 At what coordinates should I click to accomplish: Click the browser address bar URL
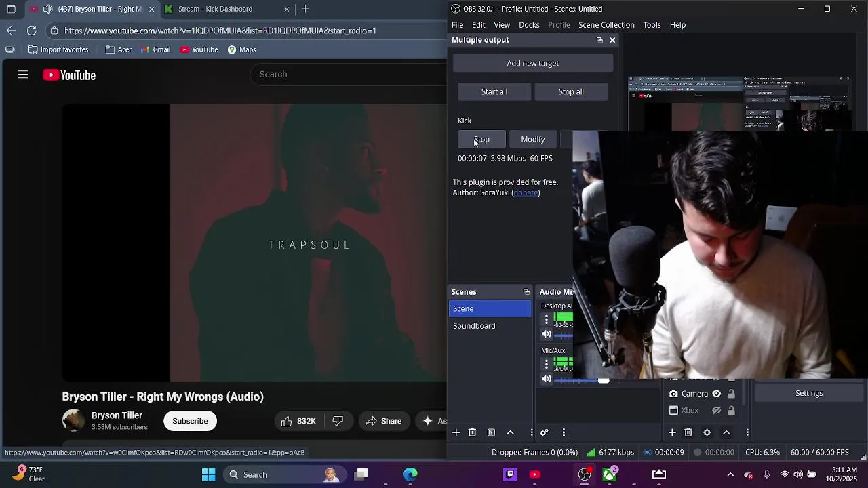pos(220,30)
